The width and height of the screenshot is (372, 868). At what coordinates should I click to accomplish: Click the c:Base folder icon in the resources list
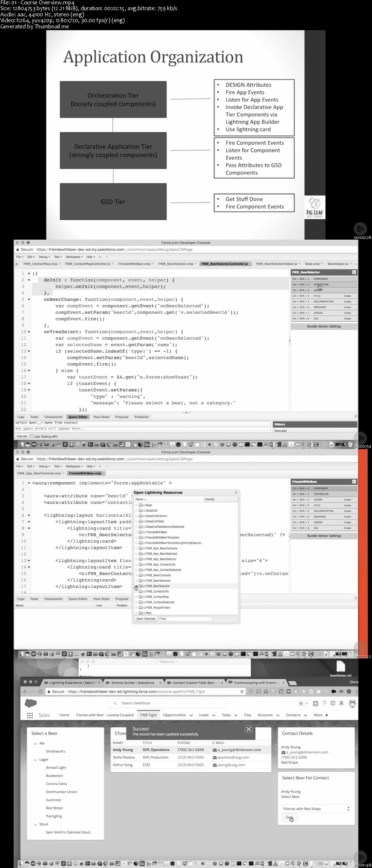click(141, 505)
